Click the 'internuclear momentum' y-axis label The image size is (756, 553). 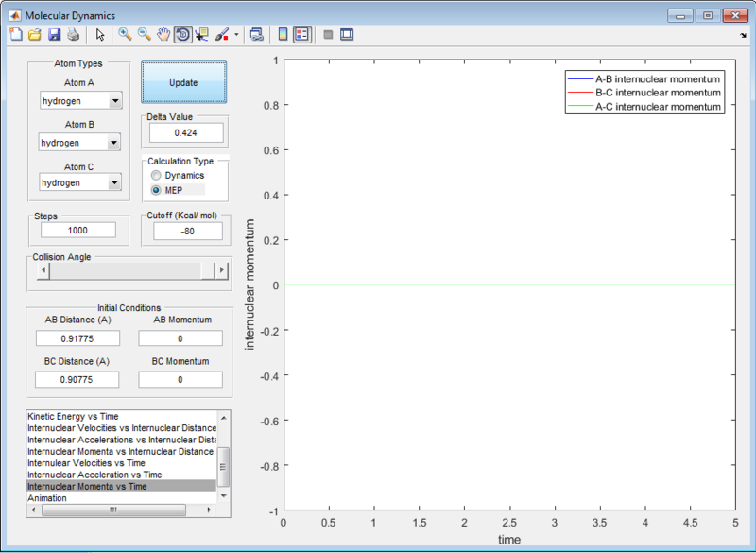coord(249,285)
